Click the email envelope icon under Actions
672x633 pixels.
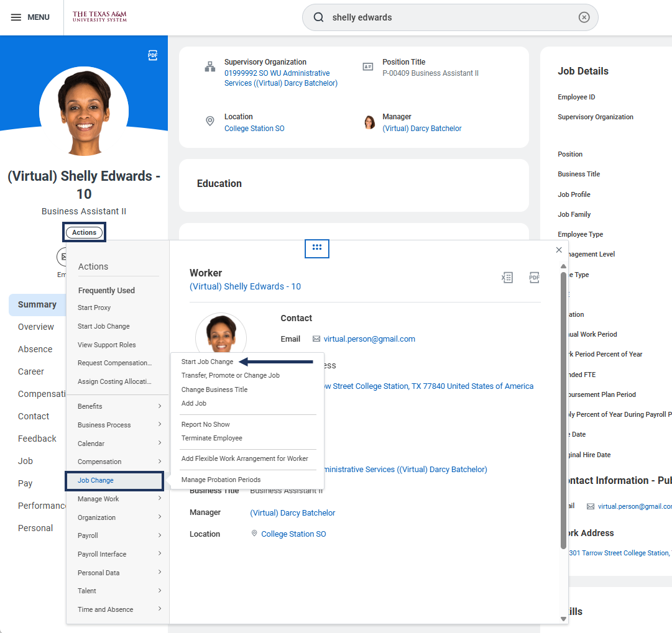pyautogui.click(x=63, y=257)
